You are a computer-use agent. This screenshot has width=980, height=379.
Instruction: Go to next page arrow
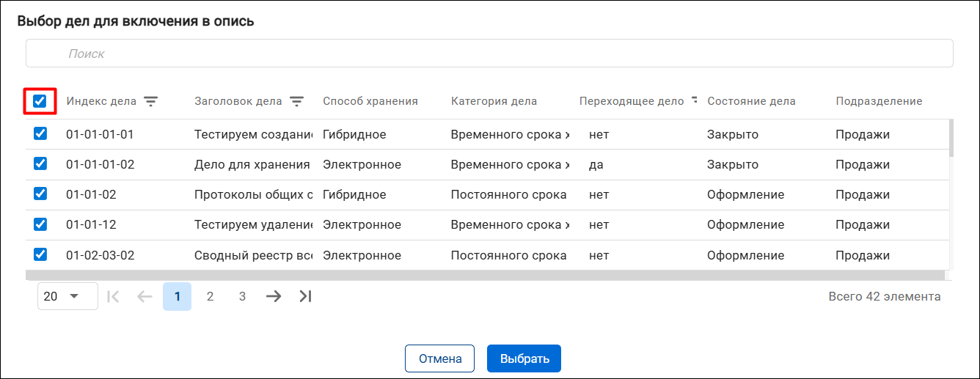click(274, 296)
